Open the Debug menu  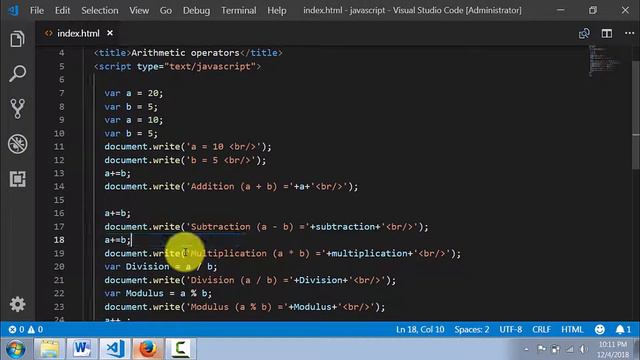(x=196, y=10)
